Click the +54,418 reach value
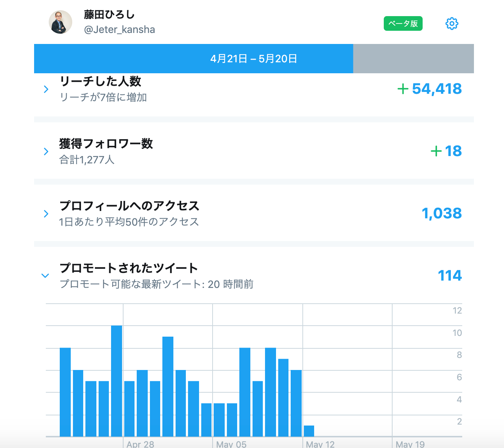This screenshot has height=448, width=504. pyautogui.click(x=430, y=89)
